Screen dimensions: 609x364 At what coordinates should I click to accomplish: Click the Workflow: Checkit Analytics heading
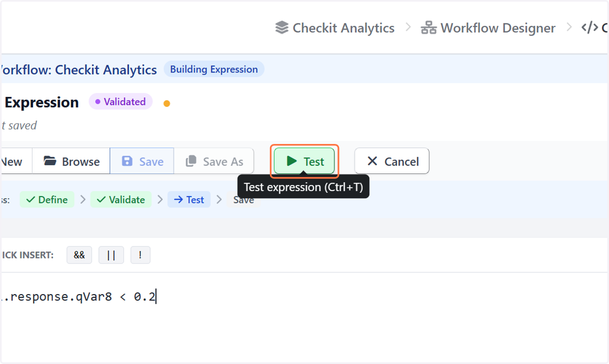tap(79, 69)
